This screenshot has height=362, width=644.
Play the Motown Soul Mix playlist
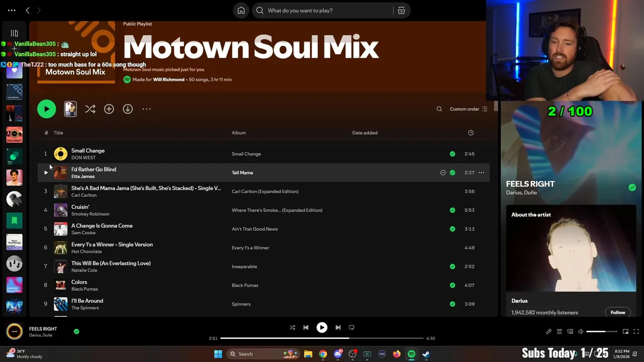pos(46,109)
